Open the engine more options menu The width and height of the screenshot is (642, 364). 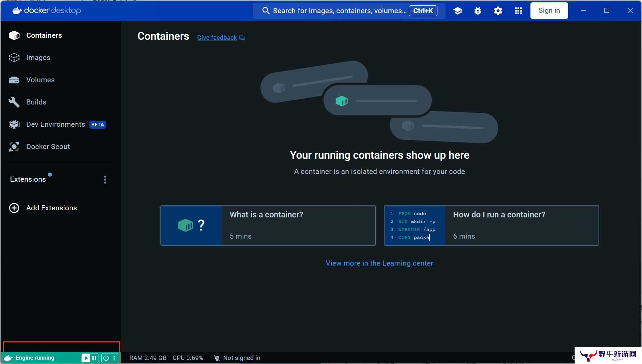(115, 358)
